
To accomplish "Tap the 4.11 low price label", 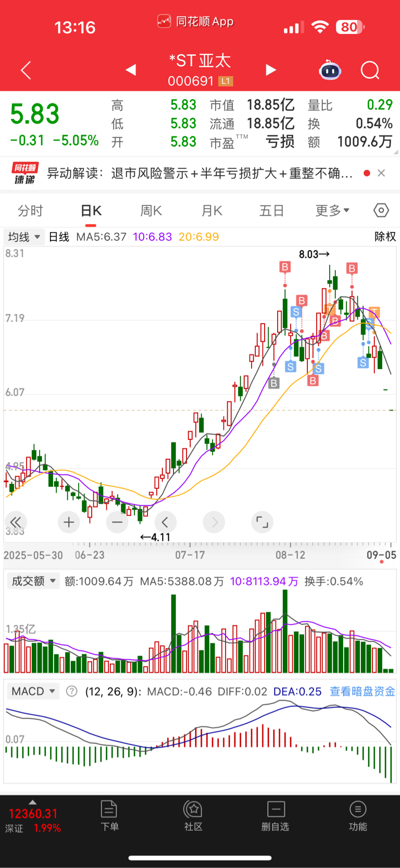I will click(155, 537).
